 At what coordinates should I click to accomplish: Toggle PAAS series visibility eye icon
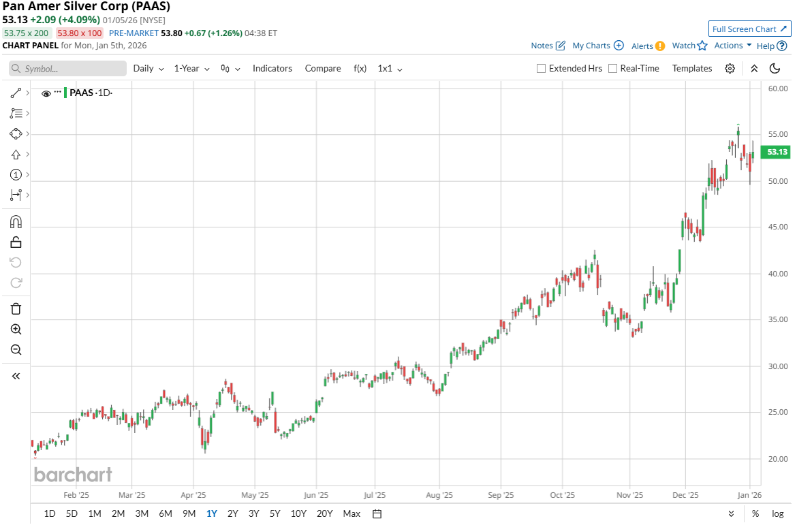46,93
